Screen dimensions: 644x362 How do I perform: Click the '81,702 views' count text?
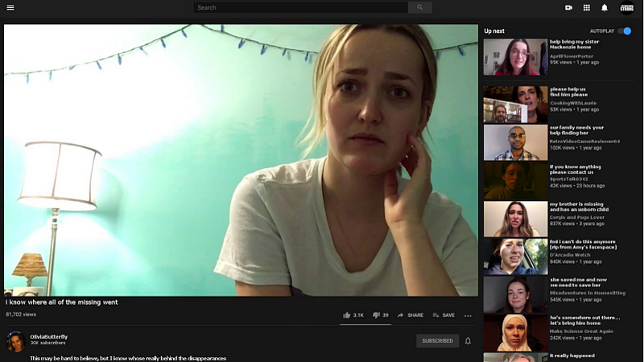21,315
